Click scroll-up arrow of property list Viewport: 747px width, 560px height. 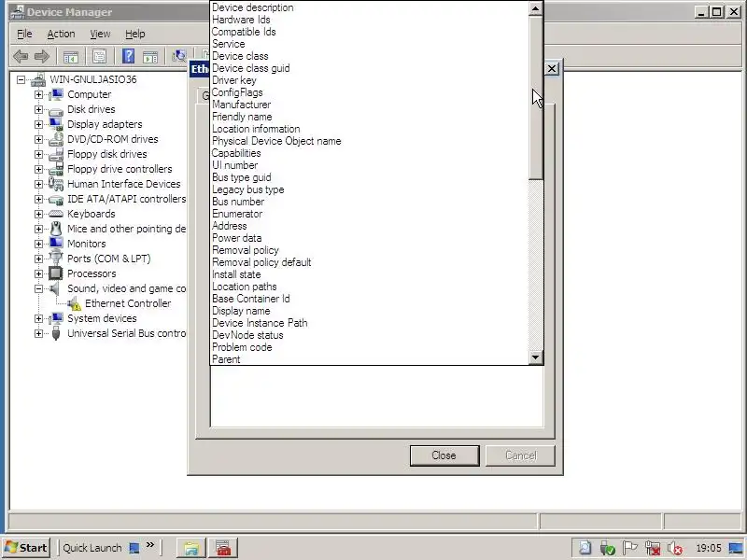536,8
